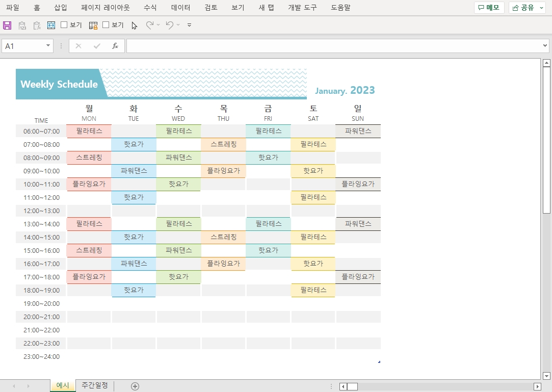
Task: Open the 페이지 레이아웃 ribbon tab
Action: click(x=106, y=8)
